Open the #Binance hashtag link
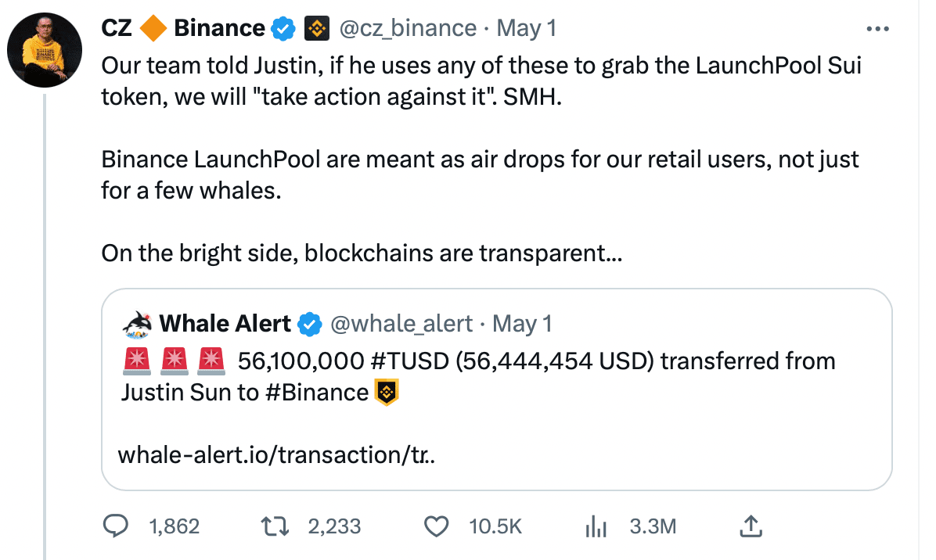 317,392
